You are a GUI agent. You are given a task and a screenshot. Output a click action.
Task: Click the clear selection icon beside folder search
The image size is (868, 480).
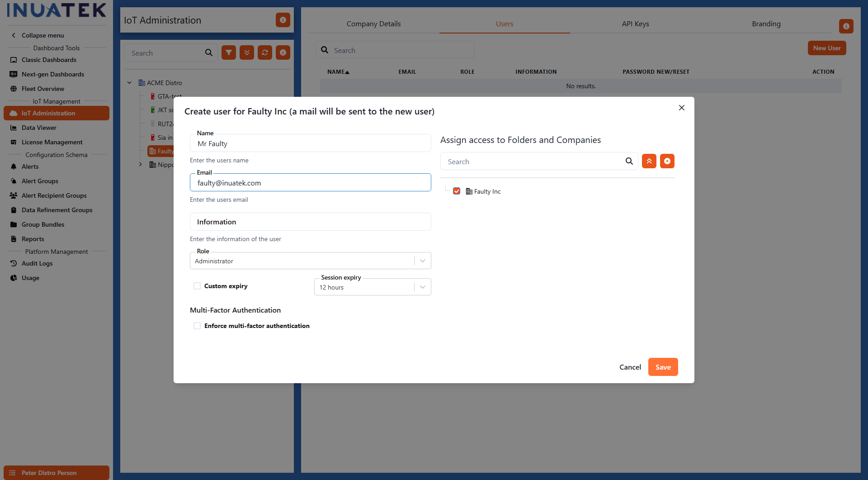click(x=667, y=161)
